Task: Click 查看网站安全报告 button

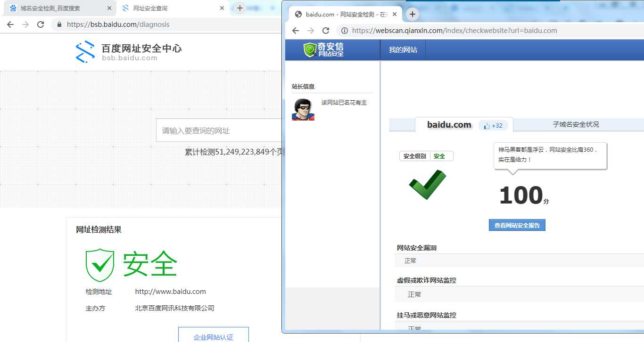Action: 517,225
